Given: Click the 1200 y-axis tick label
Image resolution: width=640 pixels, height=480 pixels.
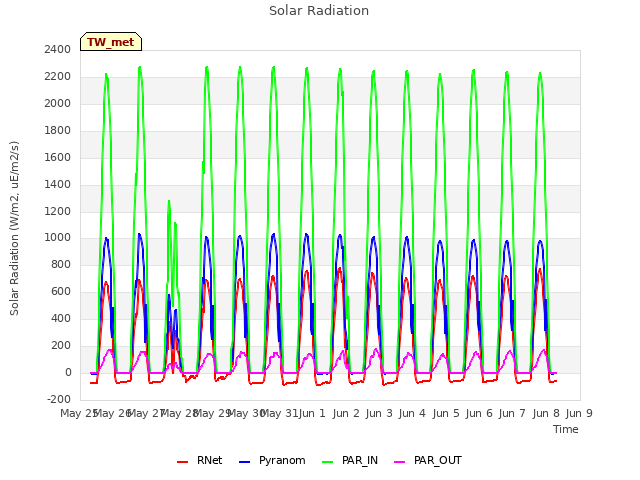Looking at the screenshot, I should 58,211.
